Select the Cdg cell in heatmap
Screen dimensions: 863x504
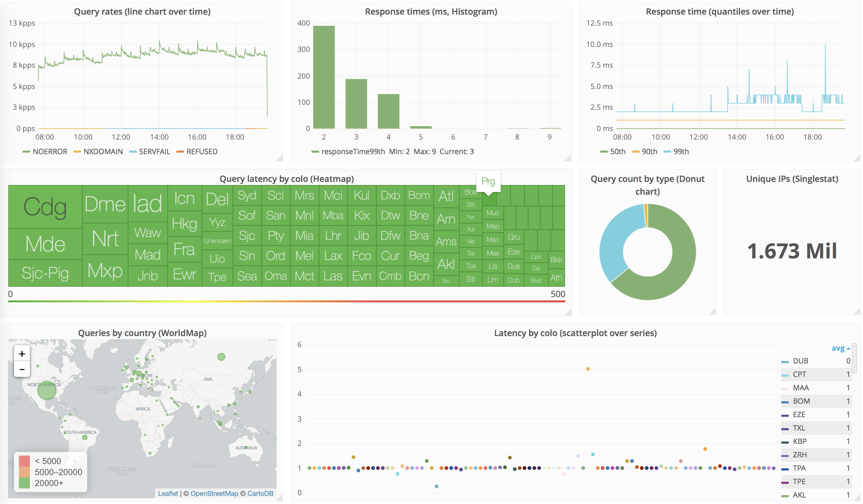pos(45,207)
